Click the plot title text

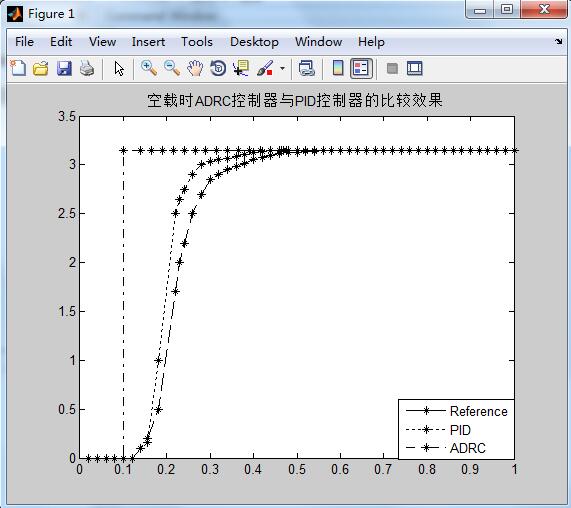[x=295, y=101]
